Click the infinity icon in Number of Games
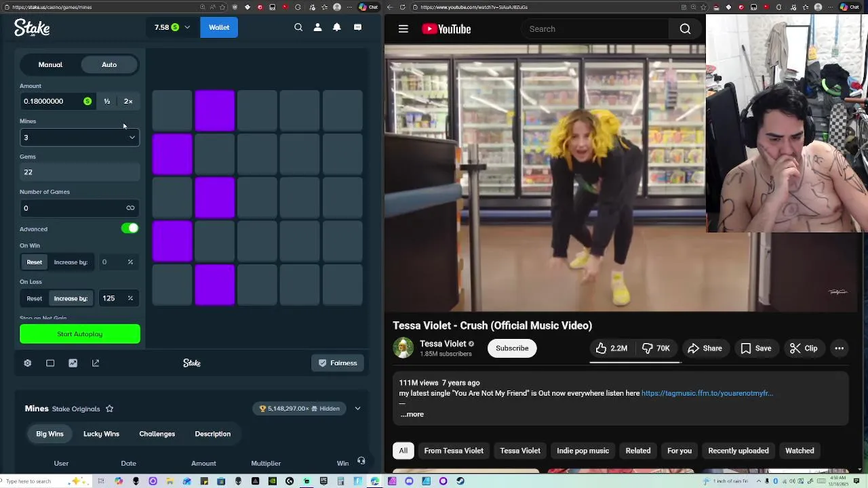The height and width of the screenshot is (488, 868). tap(130, 208)
